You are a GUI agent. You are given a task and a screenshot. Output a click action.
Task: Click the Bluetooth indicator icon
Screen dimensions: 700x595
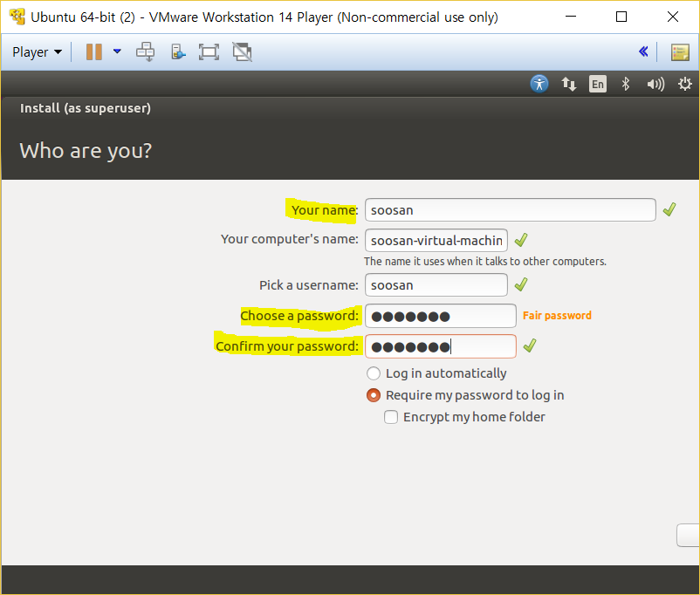coord(625,84)
